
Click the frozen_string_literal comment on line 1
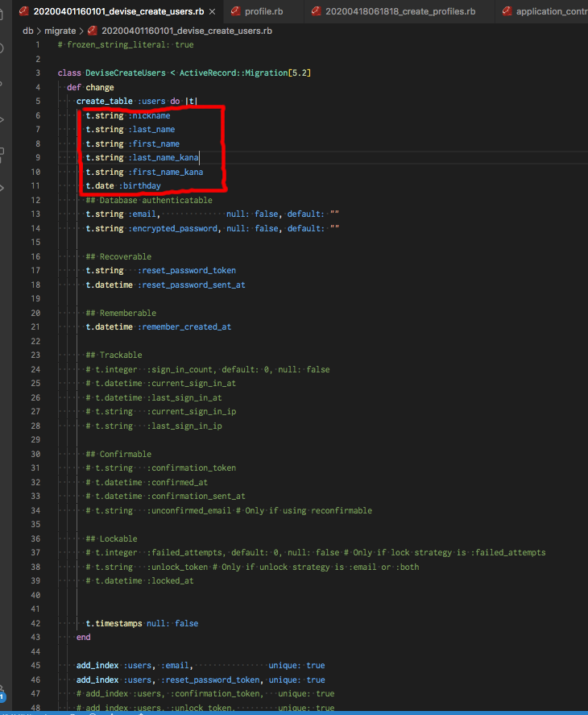(x=126, y=44)
